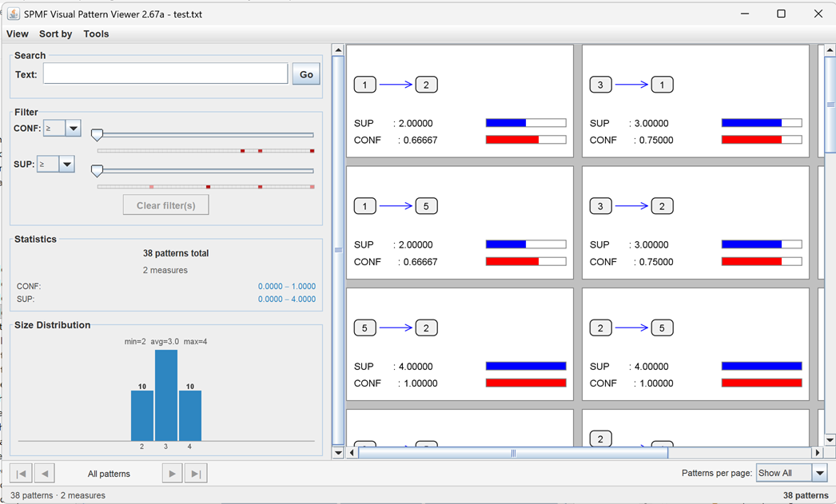Click the Clear filter(s) button
This screenshot has height=504, width=836.
[165, 205]
